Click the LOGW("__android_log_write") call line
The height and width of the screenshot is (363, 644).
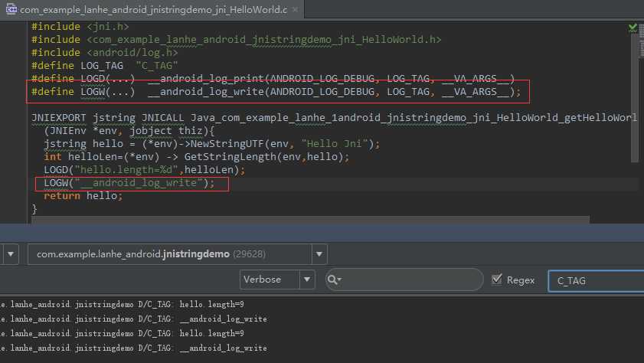click(x=129, y=183)
